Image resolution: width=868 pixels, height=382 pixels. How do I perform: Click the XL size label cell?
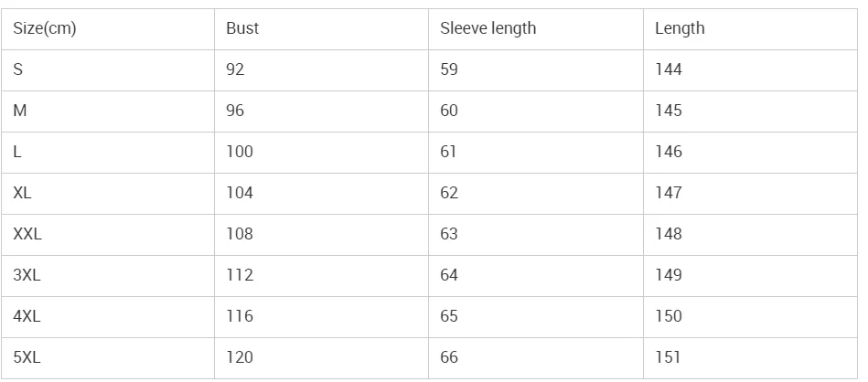(23, 193)
